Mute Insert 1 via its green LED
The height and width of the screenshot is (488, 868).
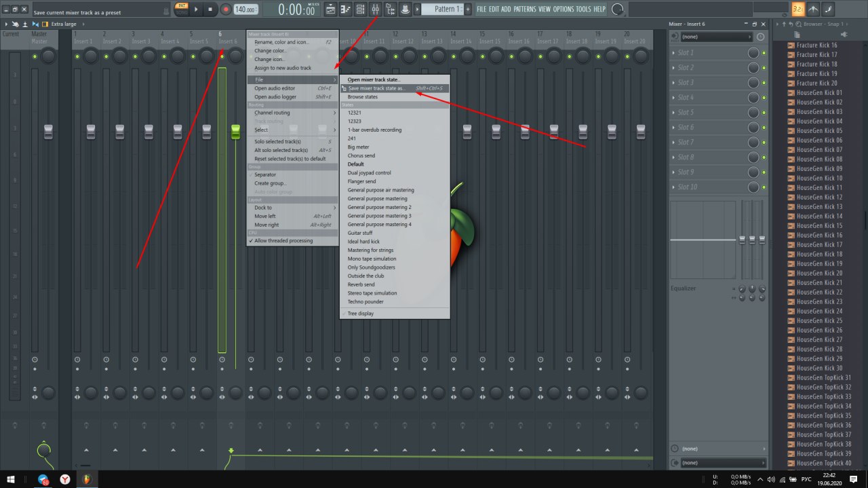[x=77, y=56]
